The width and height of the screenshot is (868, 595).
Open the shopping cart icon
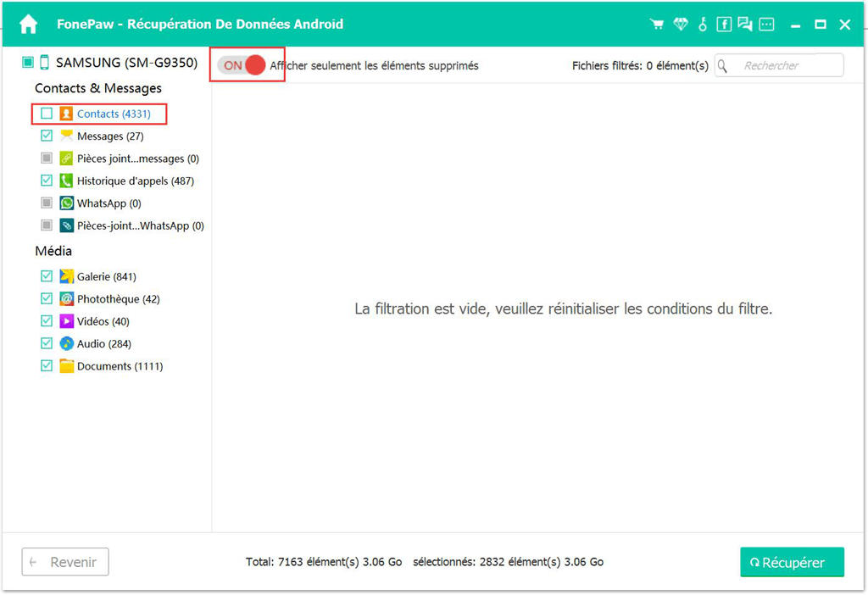coord(657,25)
